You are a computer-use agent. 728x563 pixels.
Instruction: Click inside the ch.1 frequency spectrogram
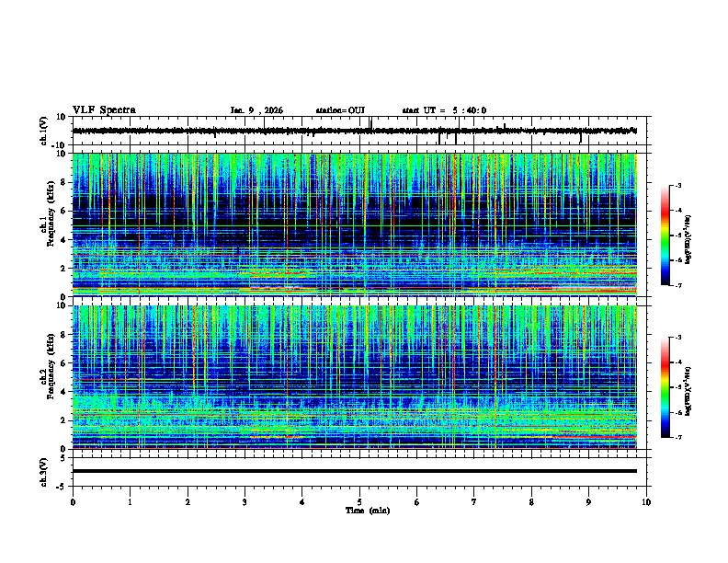coord(354,224)
